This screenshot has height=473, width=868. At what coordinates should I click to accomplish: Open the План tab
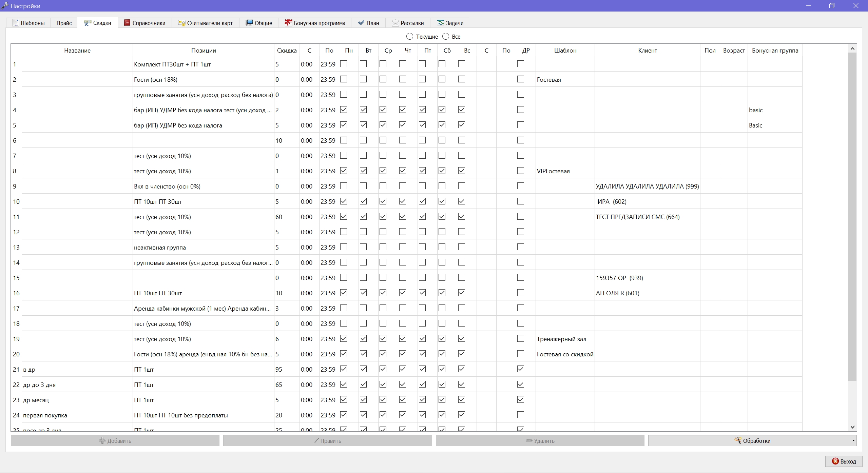(368, 23)
